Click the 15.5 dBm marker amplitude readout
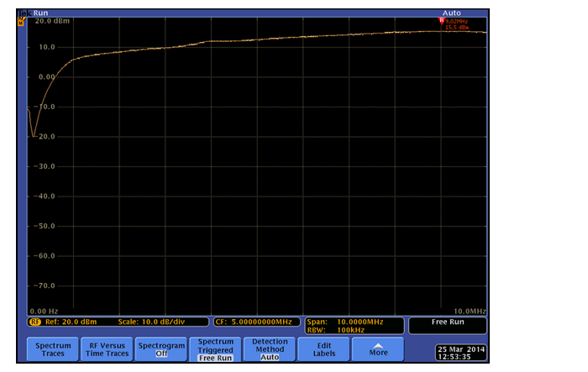 point(457,28)
